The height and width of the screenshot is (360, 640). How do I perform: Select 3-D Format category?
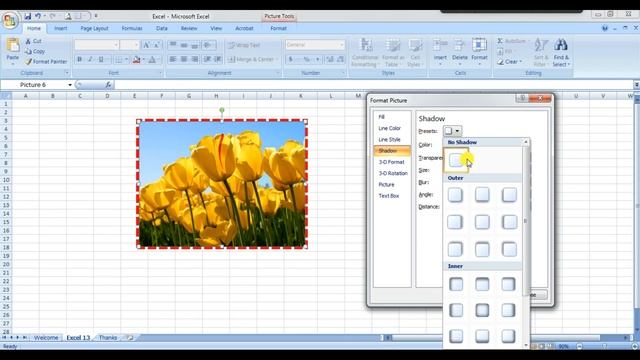391,162
